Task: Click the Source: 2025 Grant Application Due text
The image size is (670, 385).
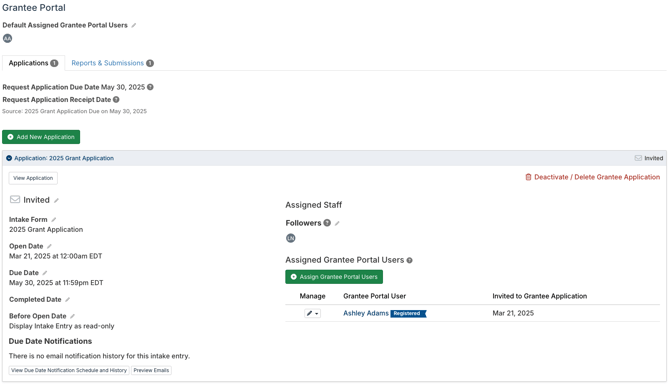Action: pyautogui.click(x=74, y=111)
